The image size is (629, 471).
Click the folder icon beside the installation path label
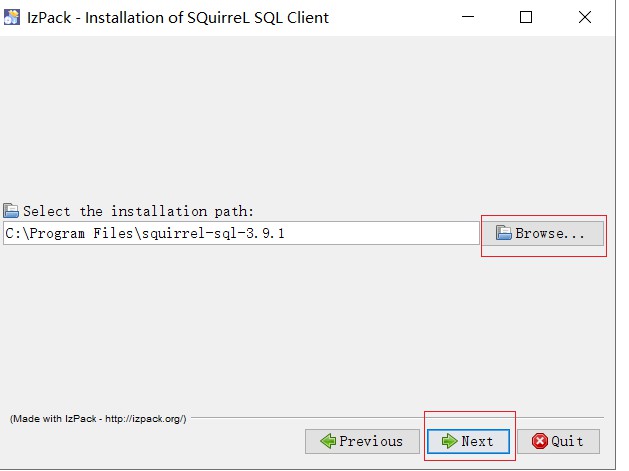click(11, 211)
